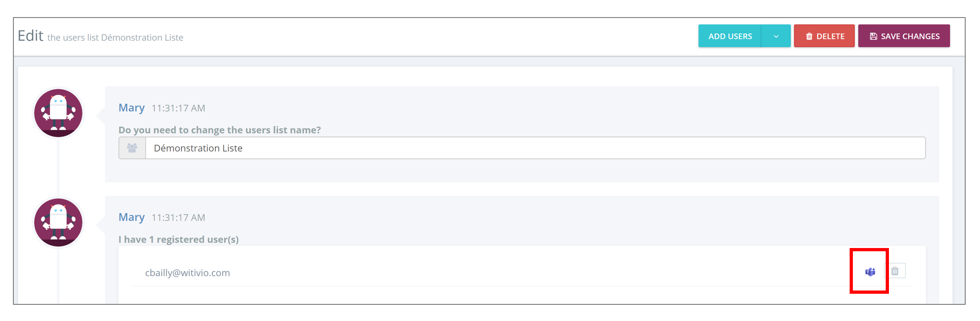Select the cbailly@witivio.com user entry

(x=187, y=273)
